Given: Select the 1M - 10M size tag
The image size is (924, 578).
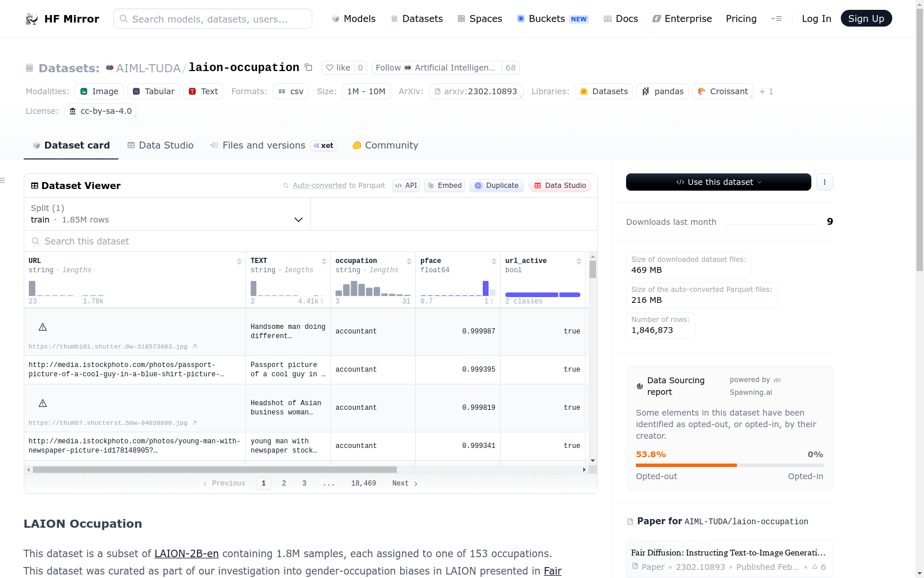Looking at the screenshot, I should [366, 91].
